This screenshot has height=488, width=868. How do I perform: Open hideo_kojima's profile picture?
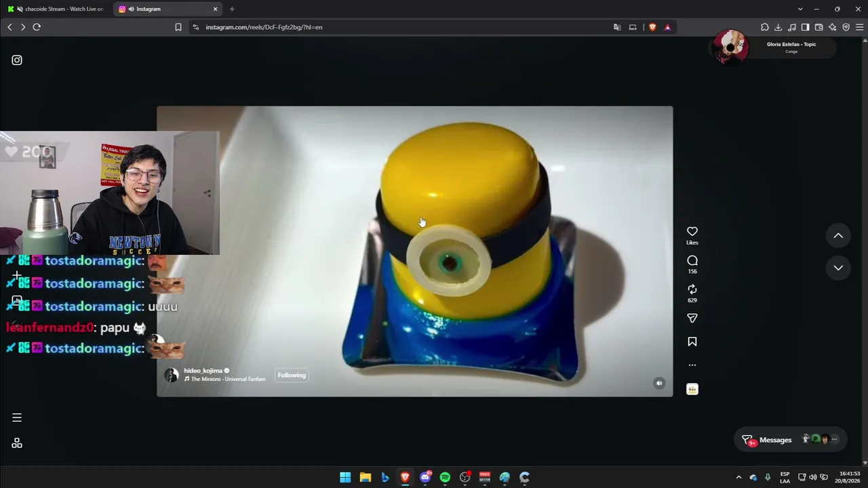tap(172, 375)
